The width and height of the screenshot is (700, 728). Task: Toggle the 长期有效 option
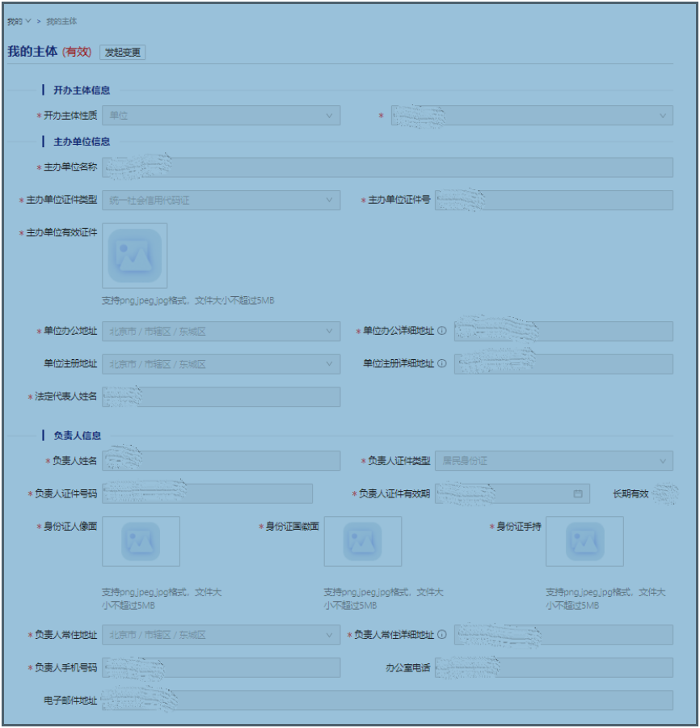point(664,493)
